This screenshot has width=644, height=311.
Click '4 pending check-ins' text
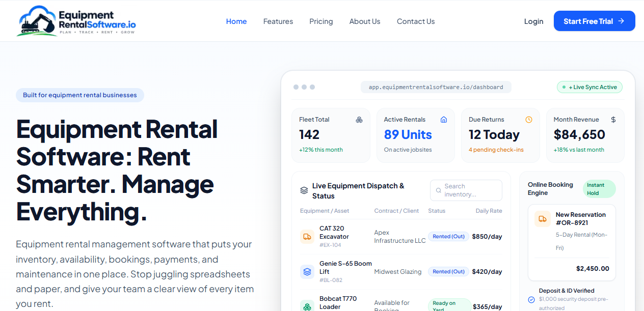pos(496,150)
